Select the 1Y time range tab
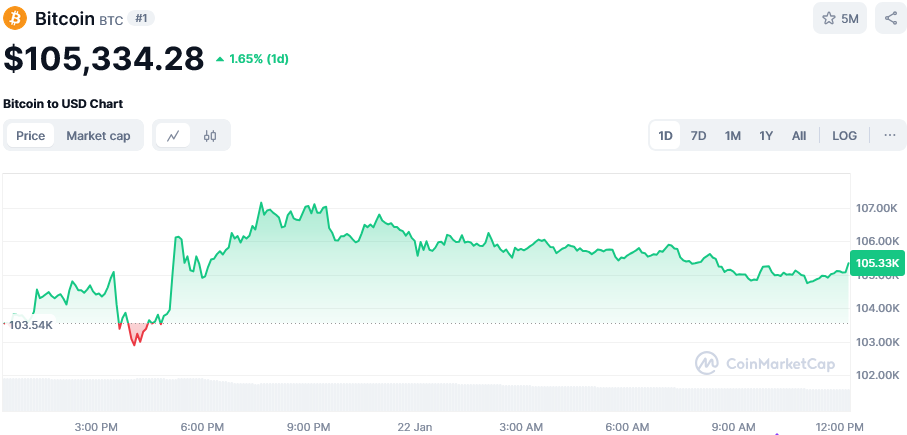Image resolution: width=907 pixels, height=435 pixels. [766, 135]
